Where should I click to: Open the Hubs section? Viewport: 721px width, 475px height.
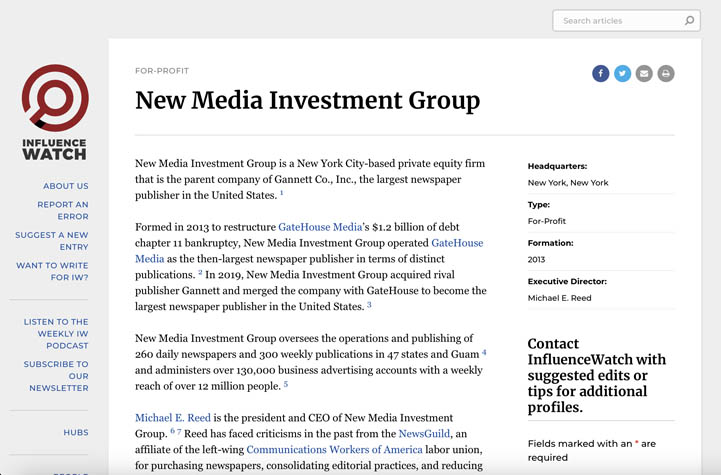[76, 432]
